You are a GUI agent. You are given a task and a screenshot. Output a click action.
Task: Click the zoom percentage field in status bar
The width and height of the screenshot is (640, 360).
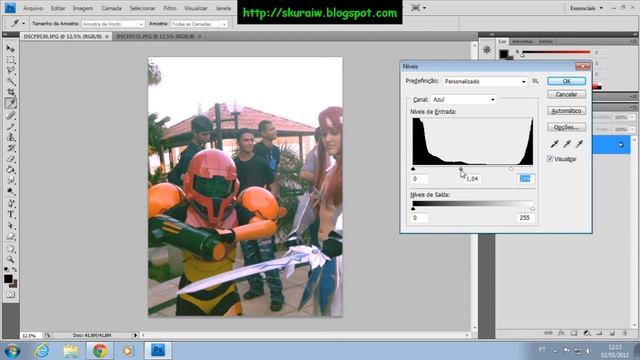click(30, 335)
